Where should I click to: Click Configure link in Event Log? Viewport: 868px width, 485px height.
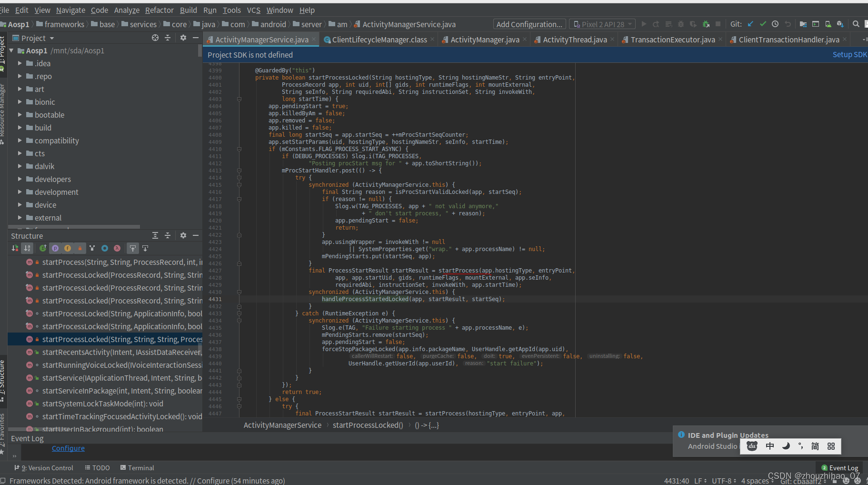tap(68, 448)
